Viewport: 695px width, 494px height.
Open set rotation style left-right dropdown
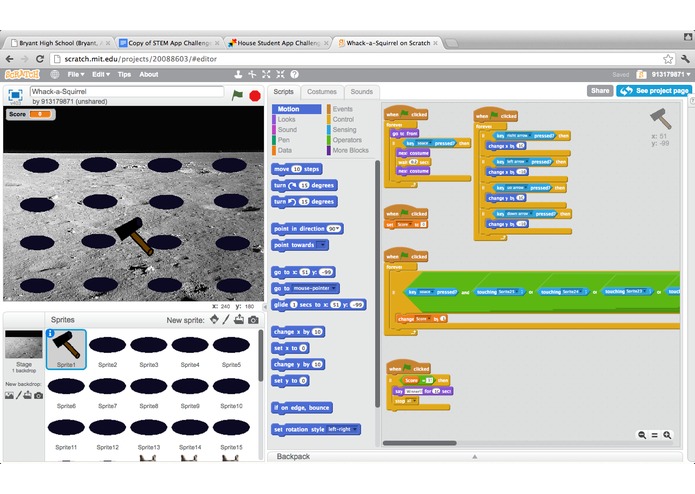click(x=342, y=429)
